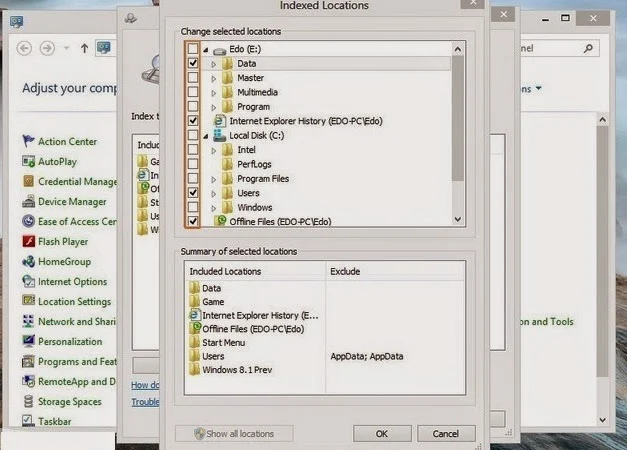Open Network and Sharing in Control Panel
The width and height of the screenshot is (627, 450).
[77, 321]
